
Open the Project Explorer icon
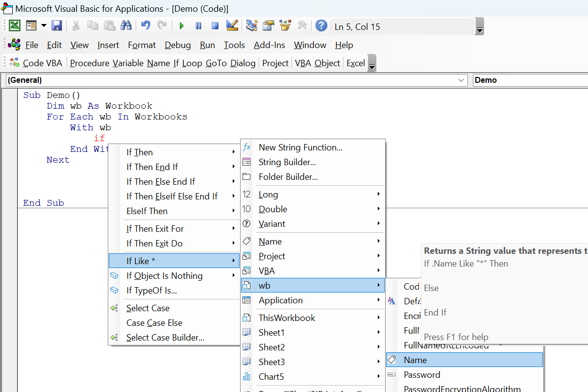tap(252, 26)
